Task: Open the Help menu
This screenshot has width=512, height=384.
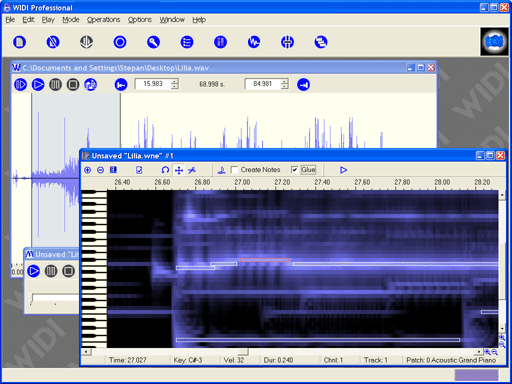Action: [199, 20]
